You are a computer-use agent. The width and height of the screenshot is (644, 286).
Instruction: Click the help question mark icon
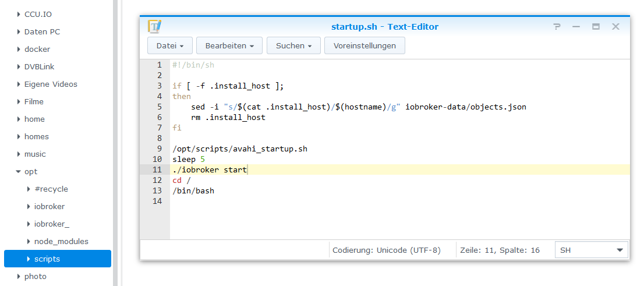(x=557, y=27)
